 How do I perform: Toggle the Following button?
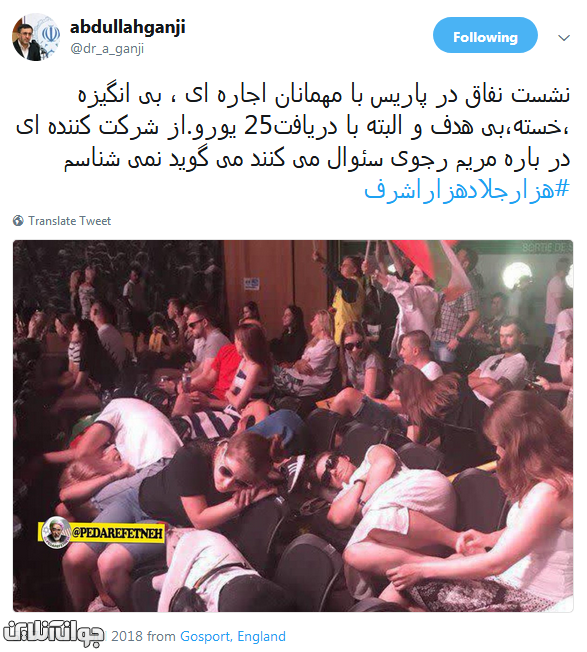(x=485, y=35)
